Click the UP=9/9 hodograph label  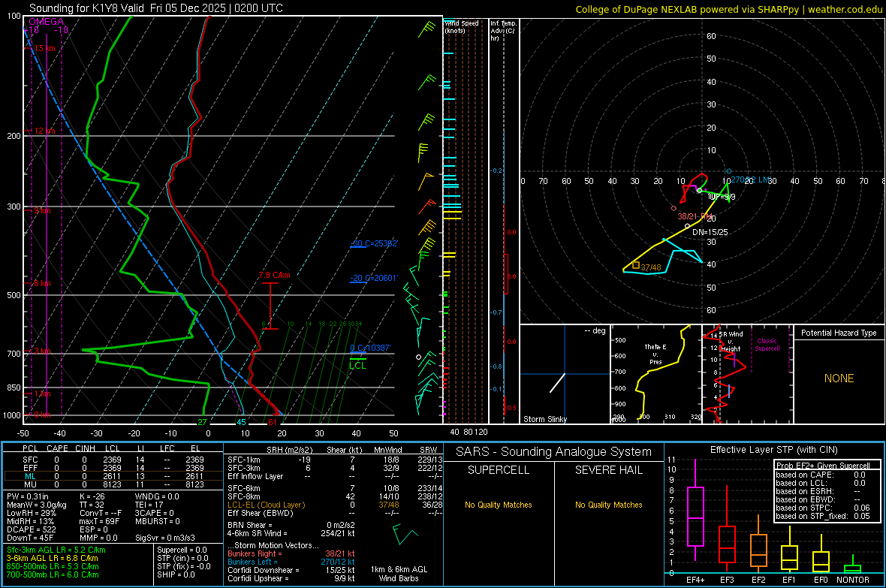722,197
